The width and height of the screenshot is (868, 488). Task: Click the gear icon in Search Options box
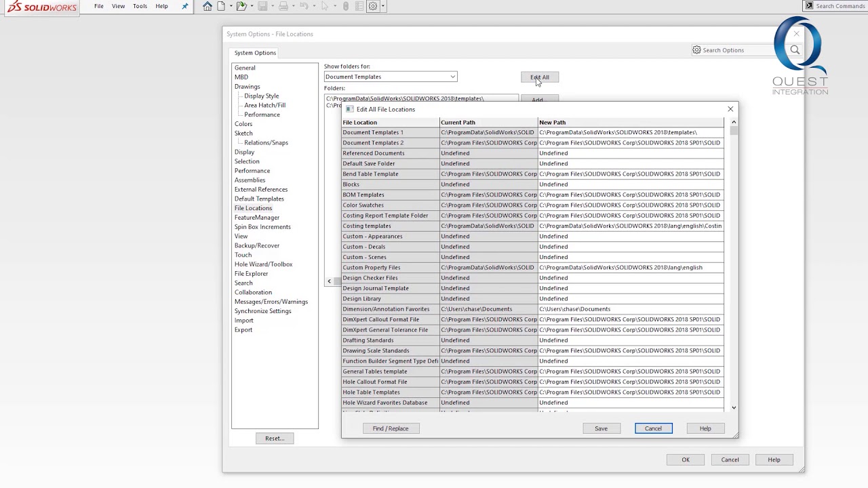(x=696, y=50)
